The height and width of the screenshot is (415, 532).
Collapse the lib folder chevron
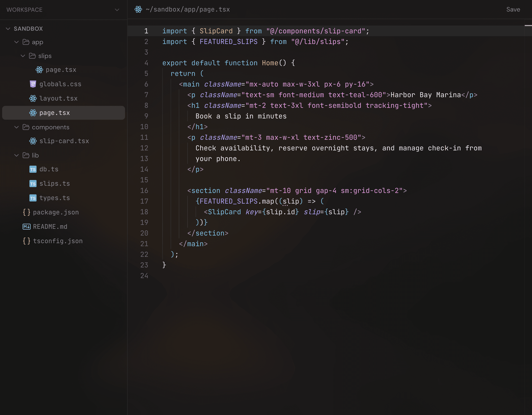(16, 155)
